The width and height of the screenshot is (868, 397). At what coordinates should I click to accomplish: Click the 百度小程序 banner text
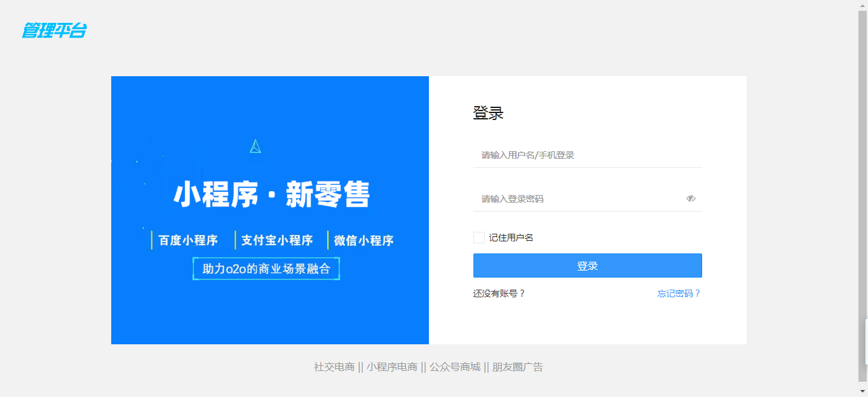tap(188, 241)
